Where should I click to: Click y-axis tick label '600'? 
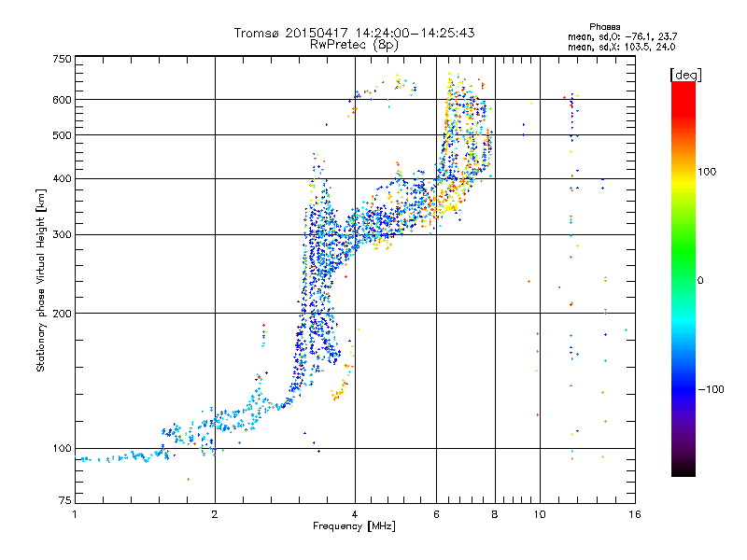click(x=62, y=100)
